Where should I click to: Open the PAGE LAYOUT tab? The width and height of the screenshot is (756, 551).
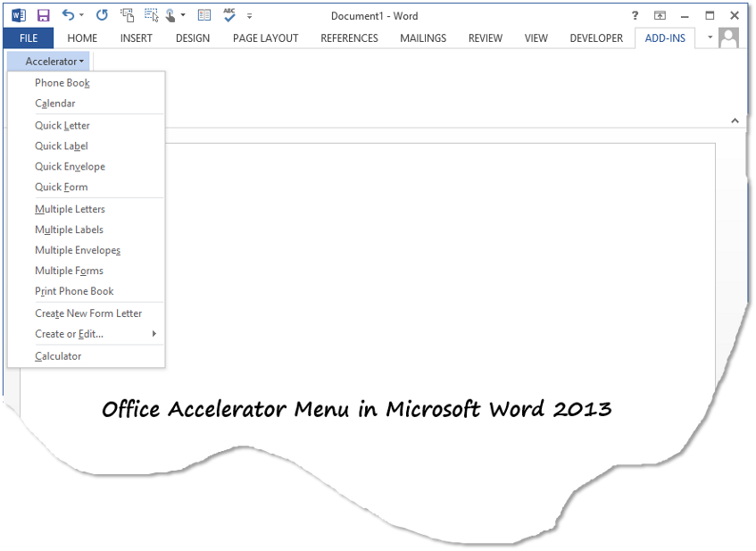[x=266, y=38]
